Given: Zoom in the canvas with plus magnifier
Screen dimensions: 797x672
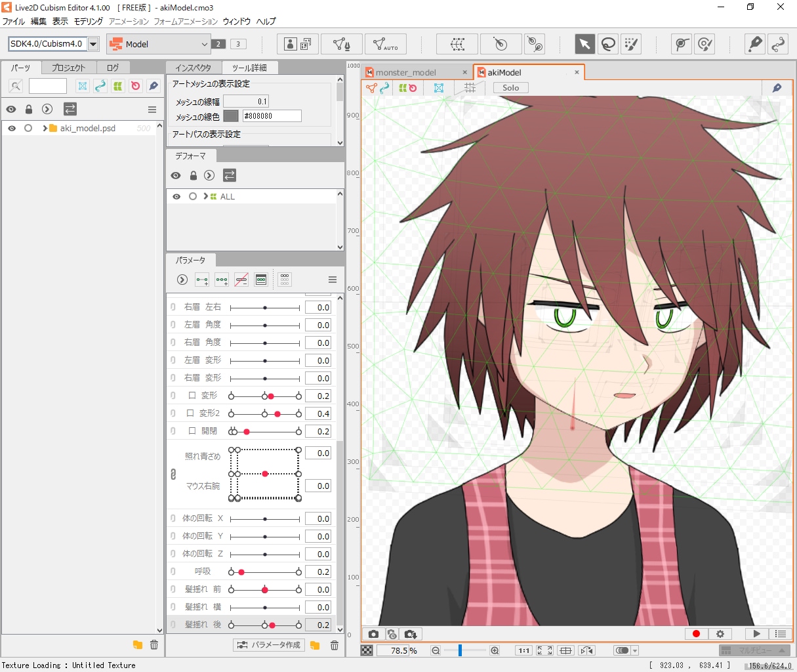Looking at the screenshot, I should (495, 650).
